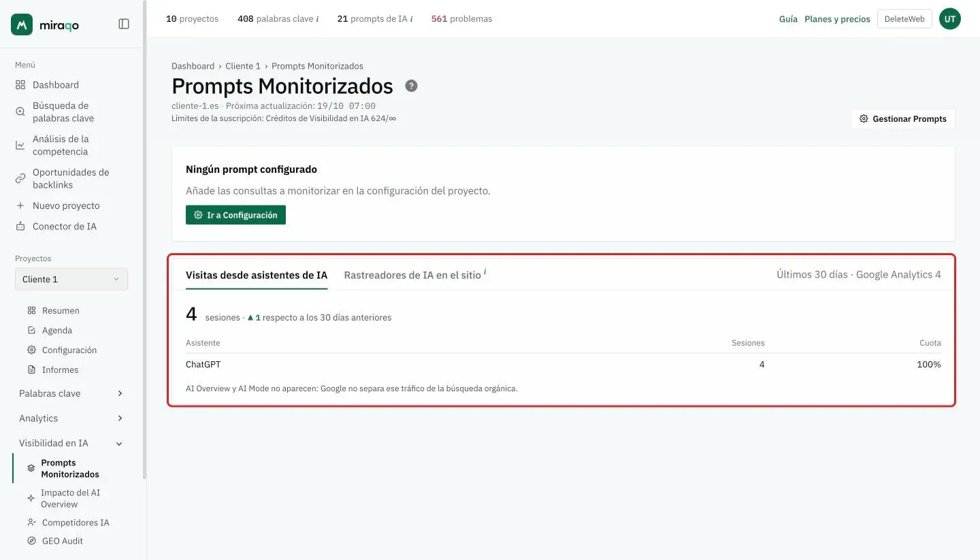980x560 pixels.
Task: Click the 10 proyectos counter
Action: point(192,19)
